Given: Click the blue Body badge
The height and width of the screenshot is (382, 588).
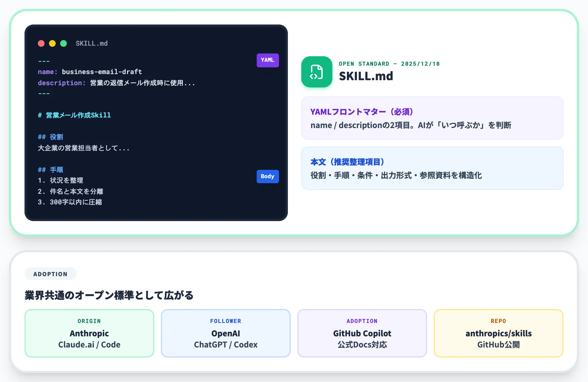Looking at the screenshot, I should tap(268, 177).
